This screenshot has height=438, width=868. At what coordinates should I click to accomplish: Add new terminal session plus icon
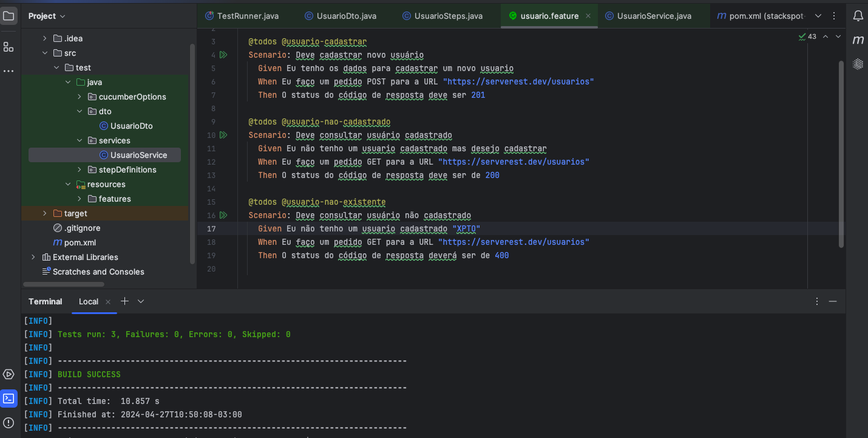pyautogui.click(x=124, y=301)
